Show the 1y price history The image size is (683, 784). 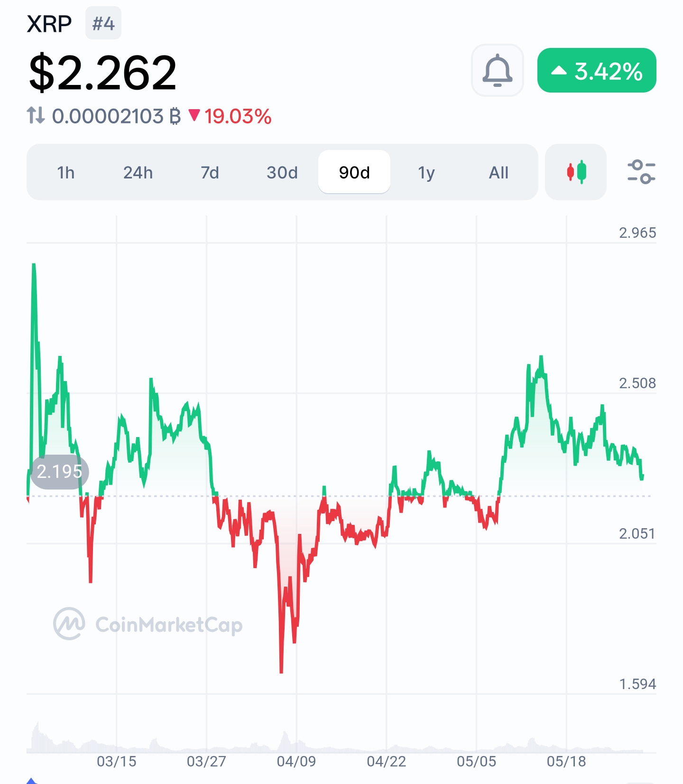click(x=426, y=172)
